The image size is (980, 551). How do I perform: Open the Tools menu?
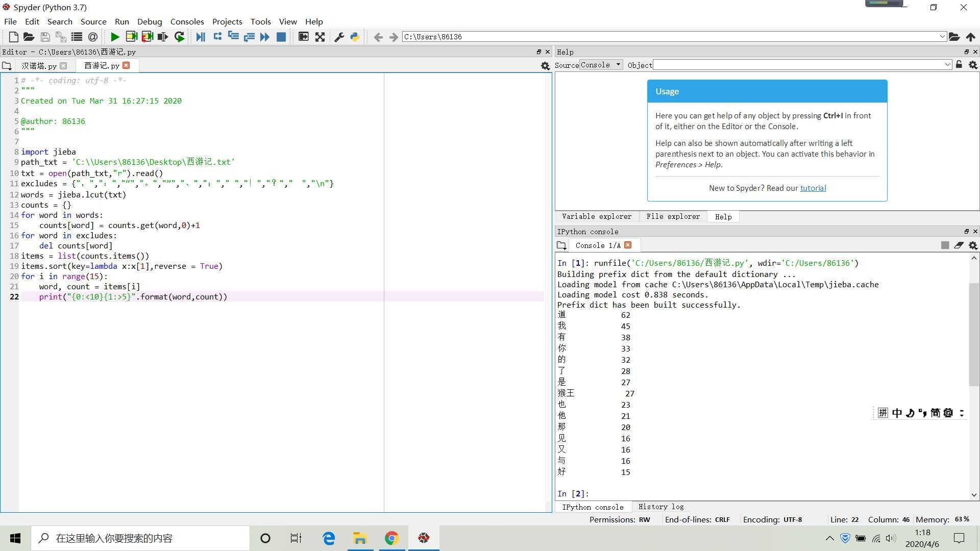[x=260, y=21]
